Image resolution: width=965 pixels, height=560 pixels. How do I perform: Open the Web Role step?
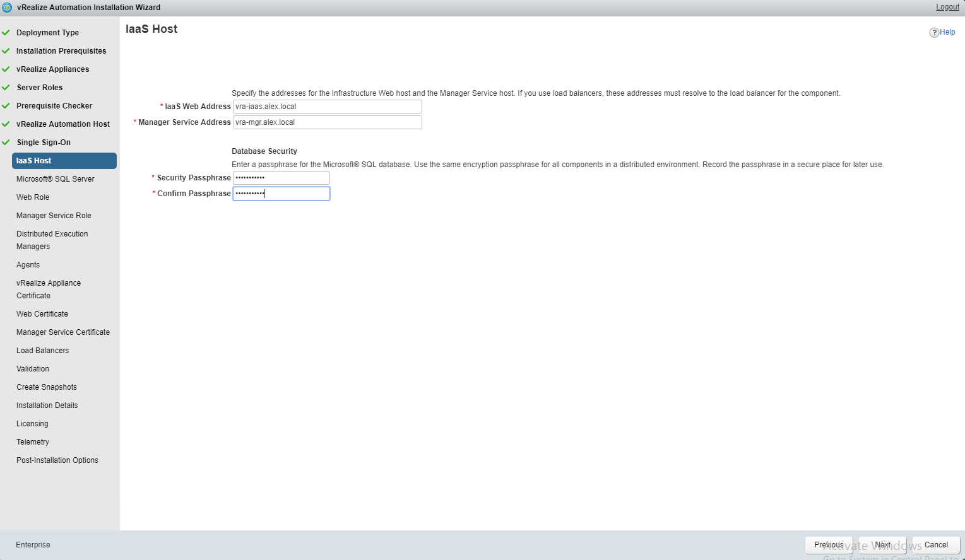pyautogui.click(x=33, y=197)
